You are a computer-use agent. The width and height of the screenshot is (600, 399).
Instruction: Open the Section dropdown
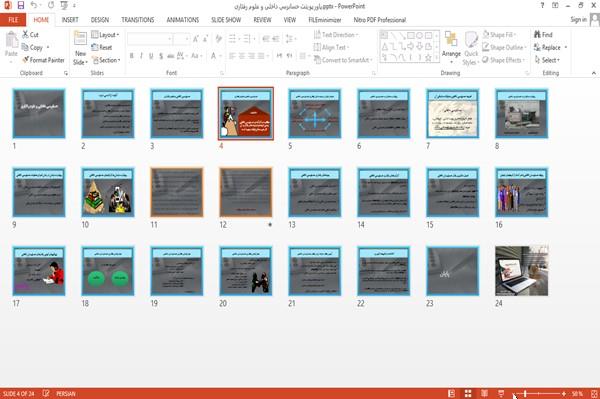106,60
